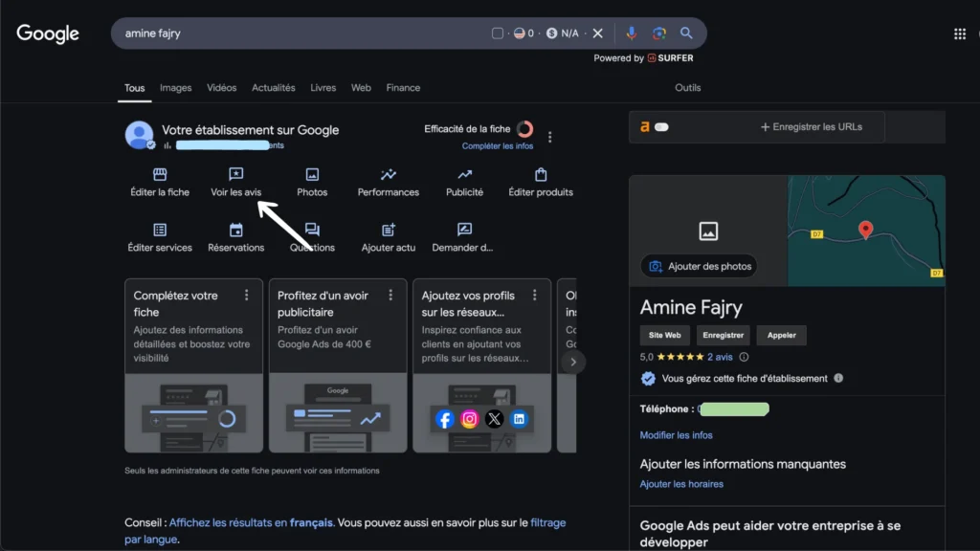
Task: Open three-dot menu beside Efficacité de la fiche
Action: click(550, 137)
